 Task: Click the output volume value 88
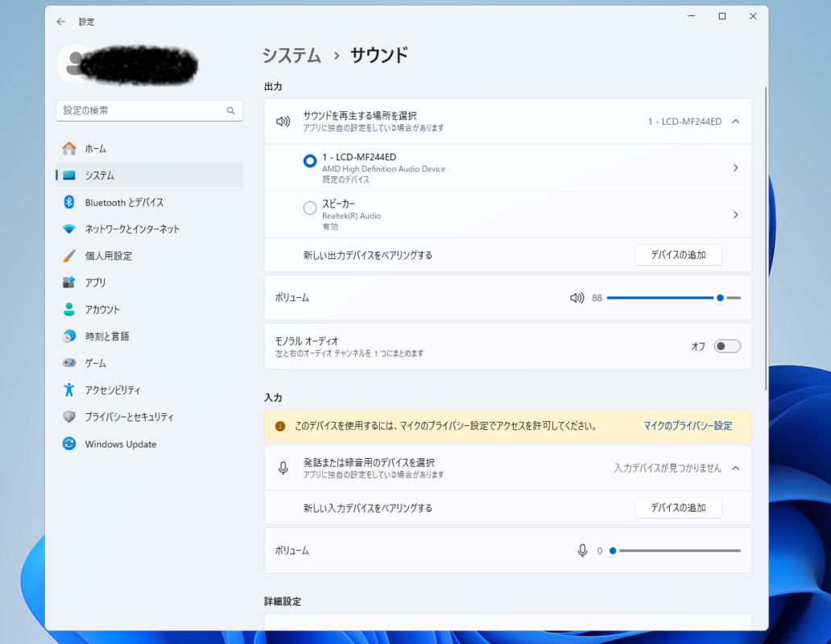(x=597, y=298)
